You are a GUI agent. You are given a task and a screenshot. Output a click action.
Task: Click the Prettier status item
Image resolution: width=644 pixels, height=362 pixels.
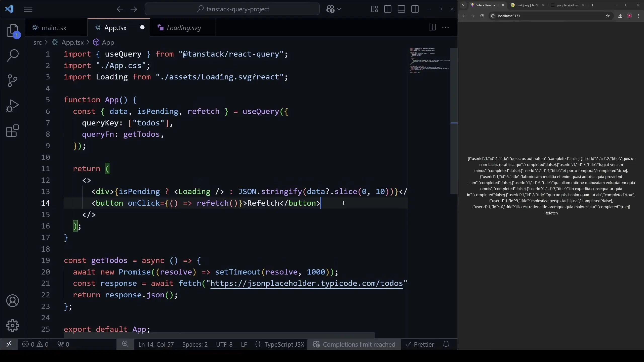pos(420,344)
